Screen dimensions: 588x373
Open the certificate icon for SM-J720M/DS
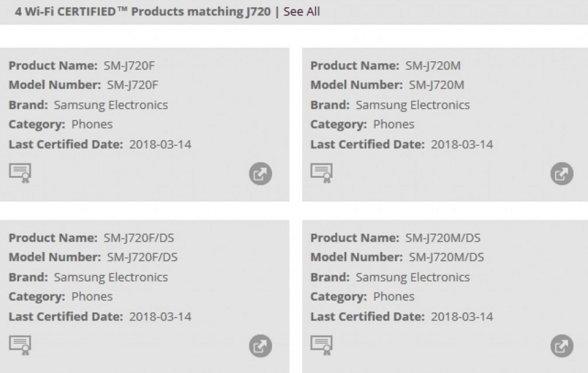(322, 345)
